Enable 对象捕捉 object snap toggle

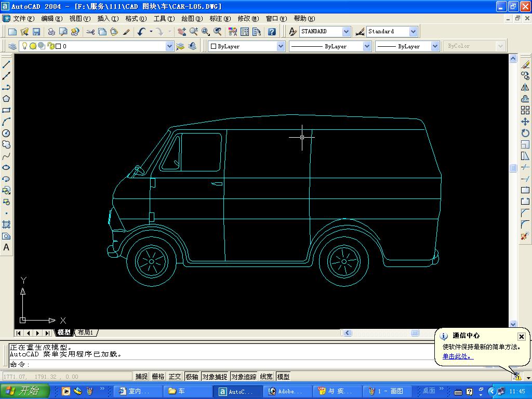pyautogui.click(x=215, y=377)
